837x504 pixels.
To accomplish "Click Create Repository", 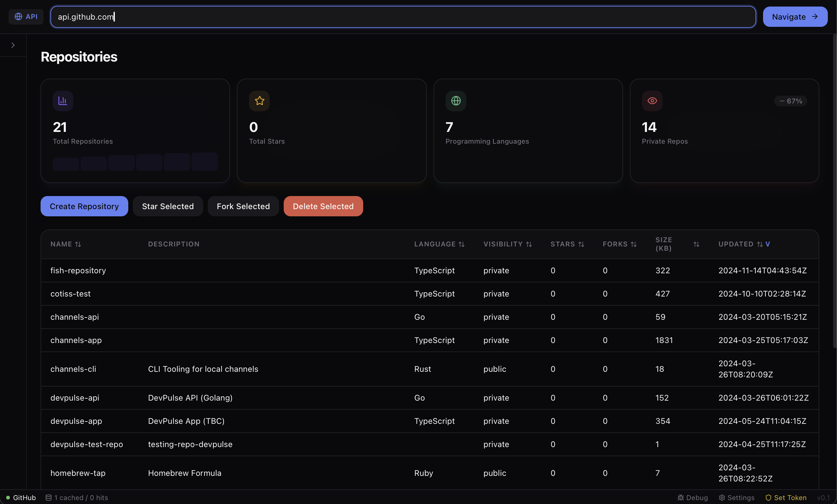I will pos(84,206).
